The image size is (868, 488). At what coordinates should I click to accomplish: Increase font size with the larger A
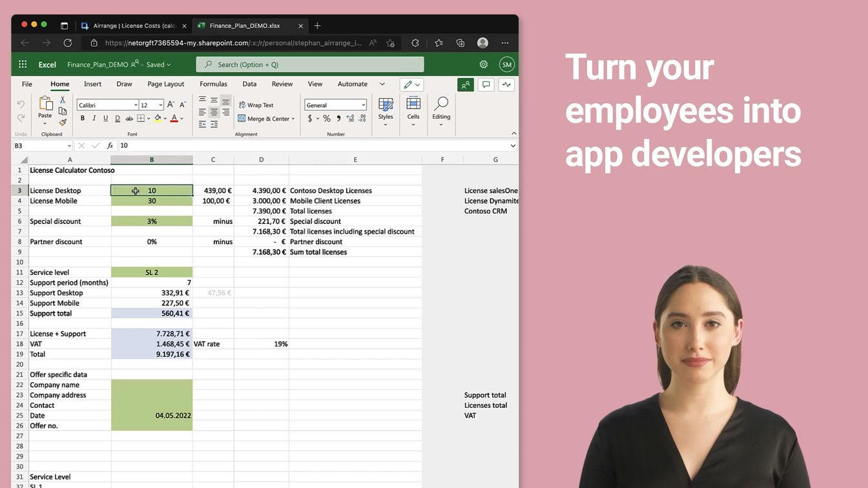170,105
